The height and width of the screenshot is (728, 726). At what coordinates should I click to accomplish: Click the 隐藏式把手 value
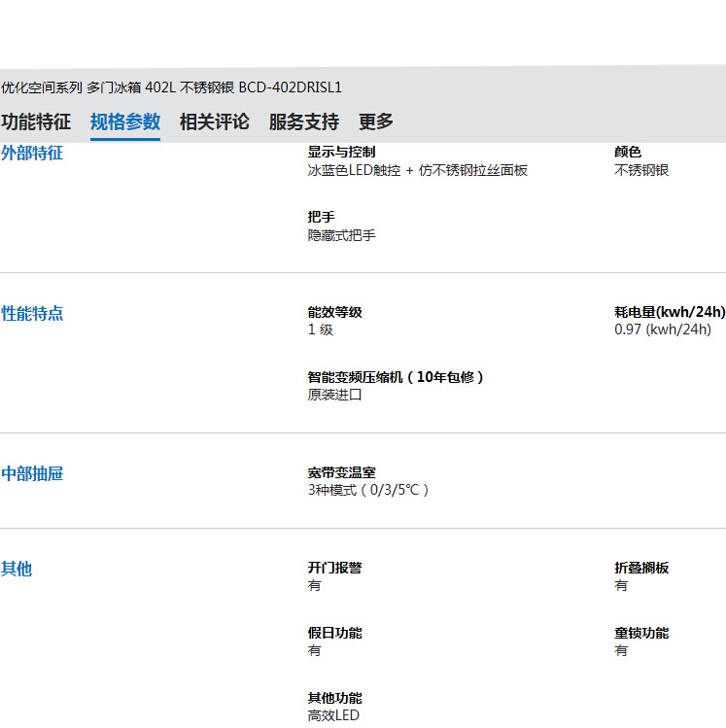(341, 235)
